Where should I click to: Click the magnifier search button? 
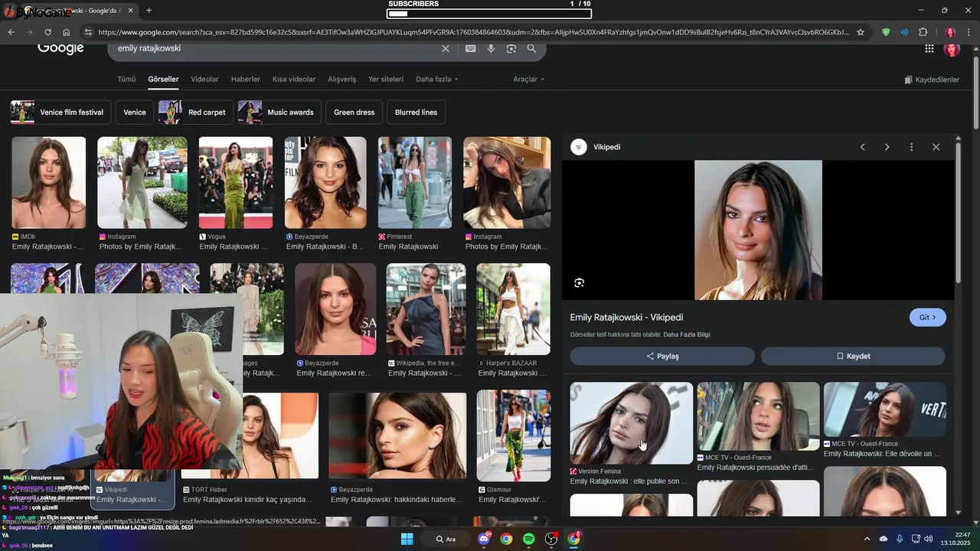coord(531,48)
